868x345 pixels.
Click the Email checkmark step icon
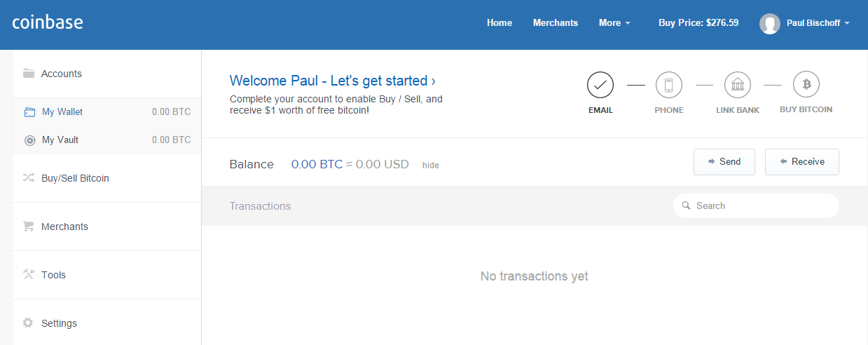pyautogui.click(x=600, y=86)
